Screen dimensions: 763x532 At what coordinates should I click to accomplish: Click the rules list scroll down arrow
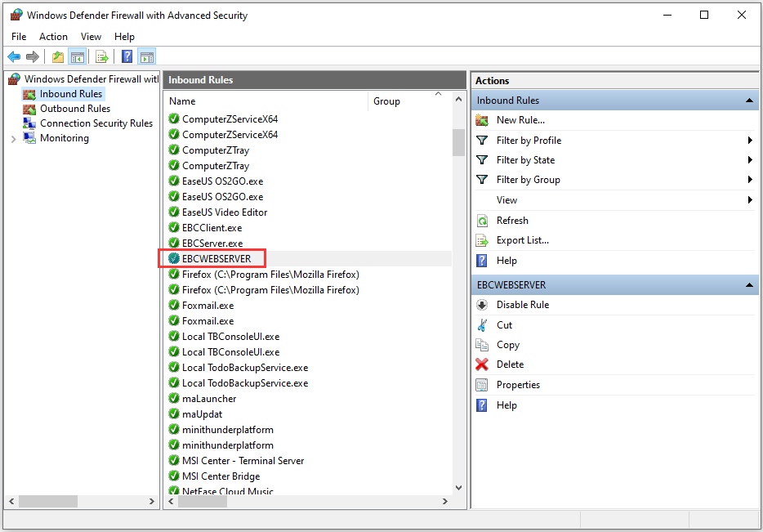coord(458,488)
